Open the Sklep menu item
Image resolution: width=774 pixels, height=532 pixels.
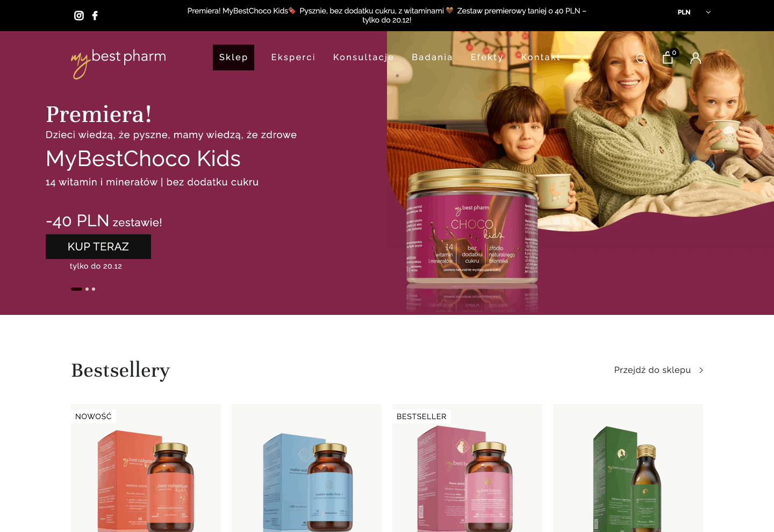pyautogui.click(x=233, y=57)
